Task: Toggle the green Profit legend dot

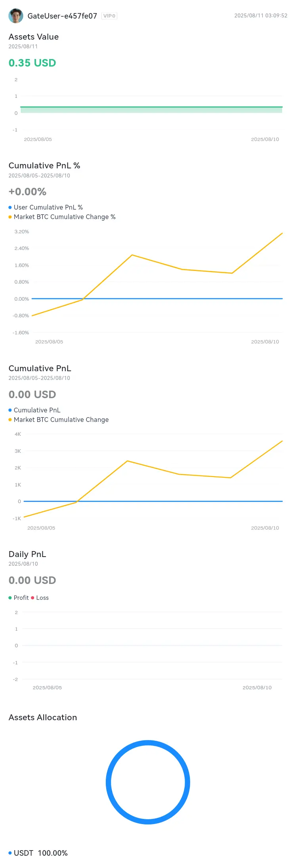Action: (x=10, y=598)
